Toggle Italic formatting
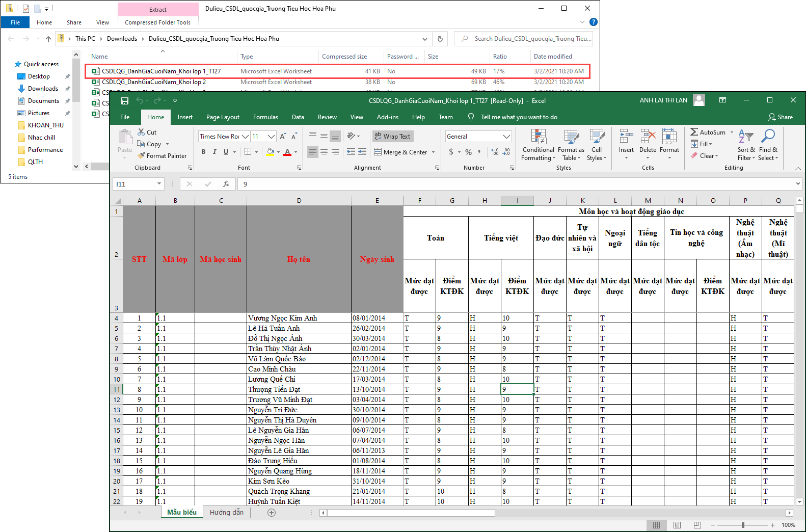Viewport: 806px width, 532px height. coord(214,152)
